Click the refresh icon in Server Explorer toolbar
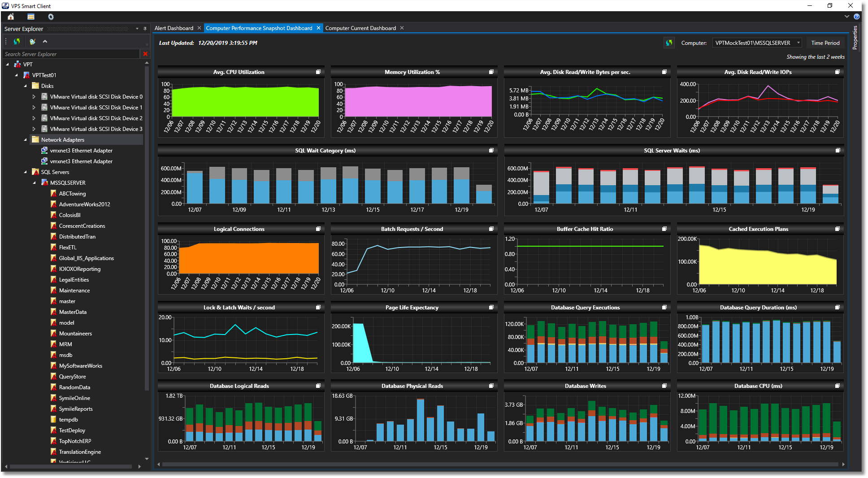Screen dimensions: 868x478 coord(17,41)
